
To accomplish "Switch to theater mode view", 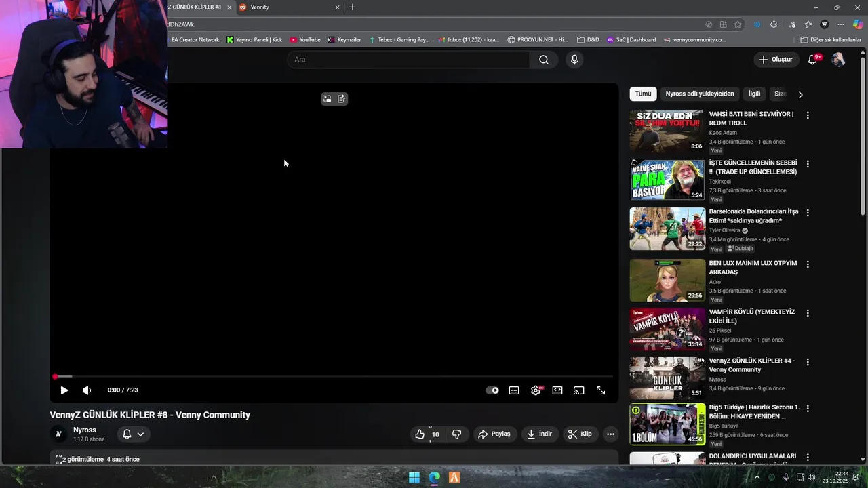I will pyautogui.click(x=557, y=390).
